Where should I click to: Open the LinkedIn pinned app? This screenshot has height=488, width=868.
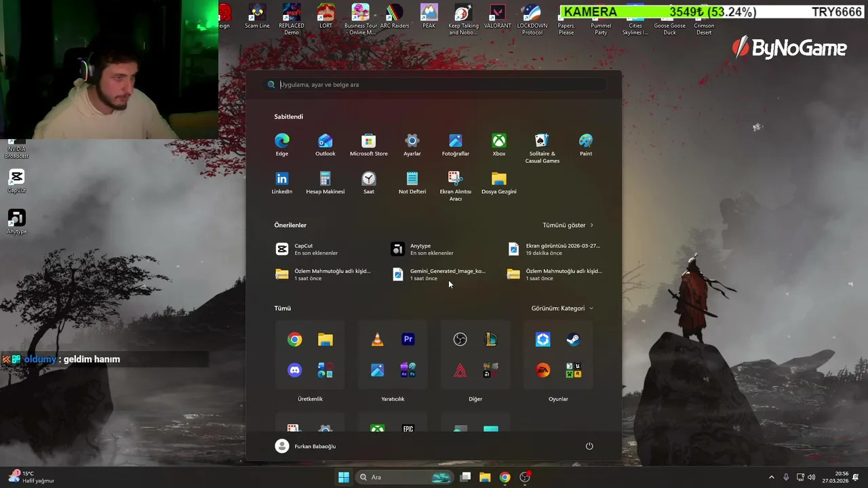pos(281,182)
